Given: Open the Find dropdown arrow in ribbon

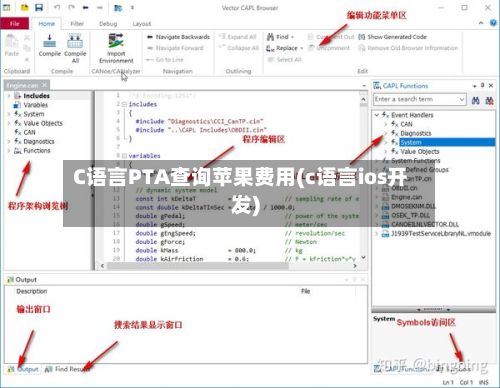Looking at the screenshot, I should tap(293, 37).
